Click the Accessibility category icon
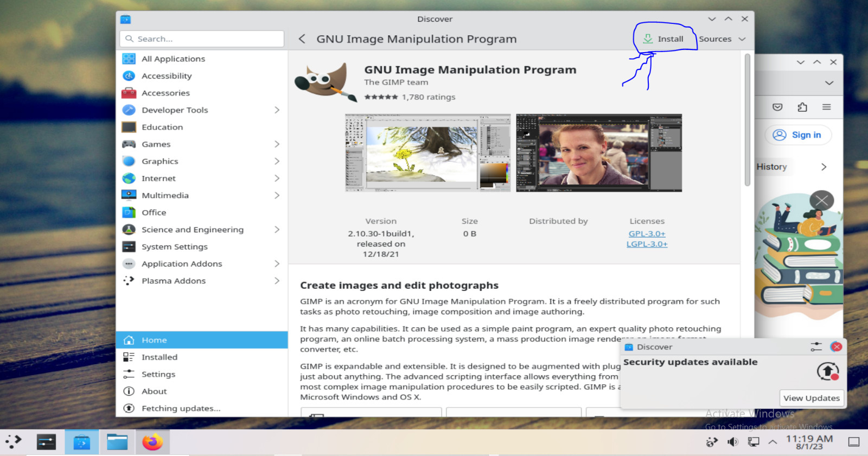This screenshot has height=456, width=868. tap(129, 76)
